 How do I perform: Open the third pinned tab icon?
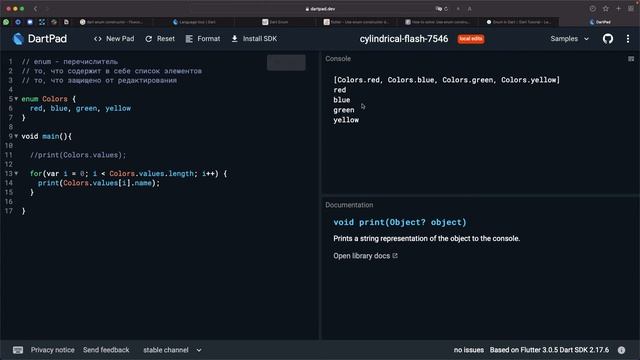30,22
